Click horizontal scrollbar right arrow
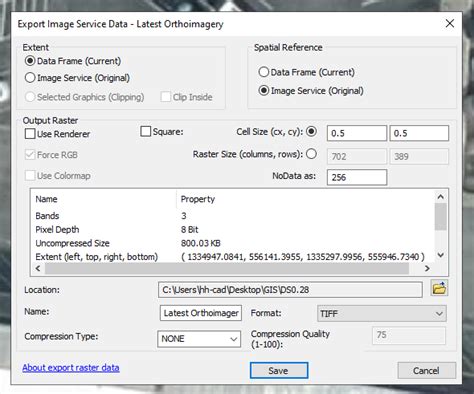Image resolution: width=474 pixels, height=394 pixels. point(427,268)
